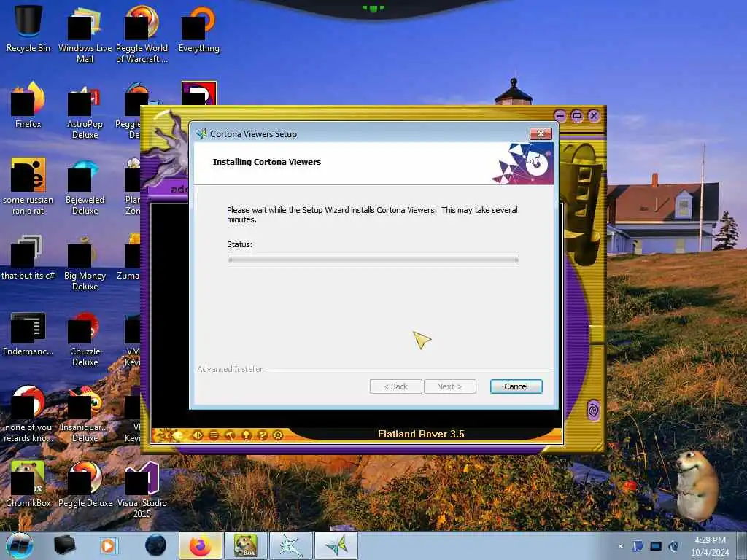Select the Big Money Deluxe desktop icon
The image size is (747, 560).
pos(85,262)
